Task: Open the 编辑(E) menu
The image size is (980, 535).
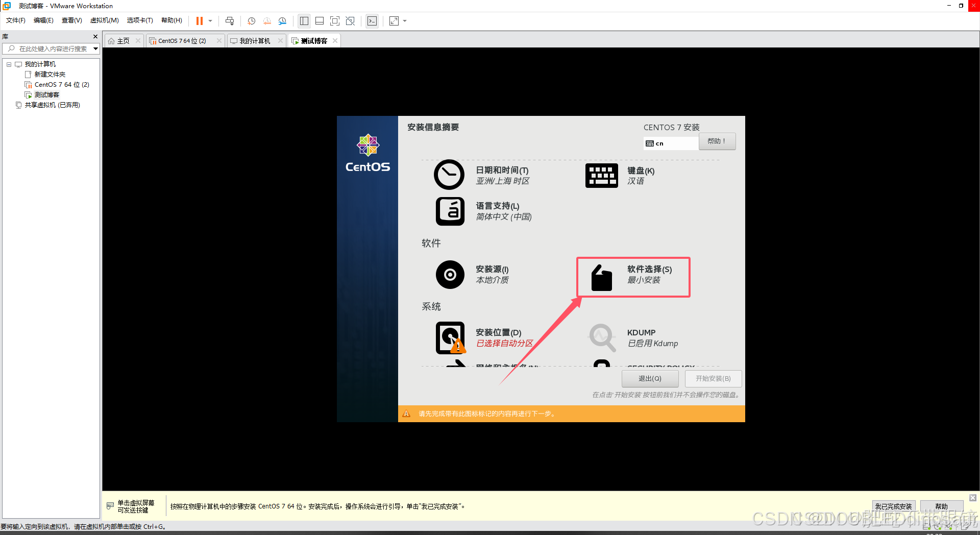Action: [43, 20]
